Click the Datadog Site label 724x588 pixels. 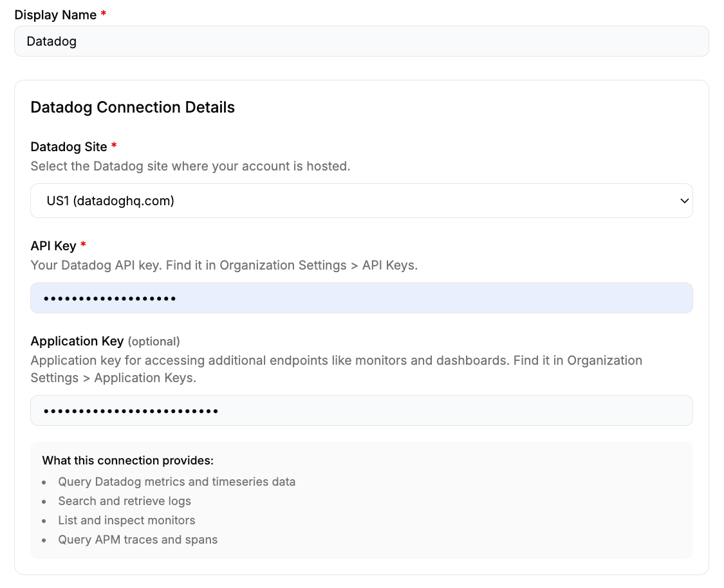(x=69, y=147)
